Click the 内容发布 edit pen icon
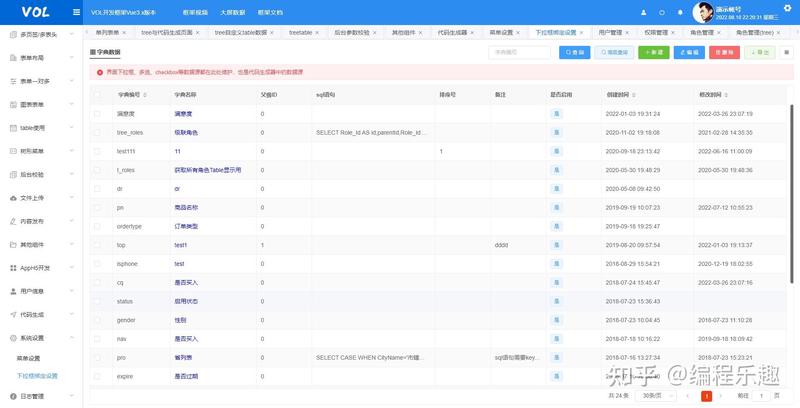The image size is (800, 408). (x=13, y=221)
